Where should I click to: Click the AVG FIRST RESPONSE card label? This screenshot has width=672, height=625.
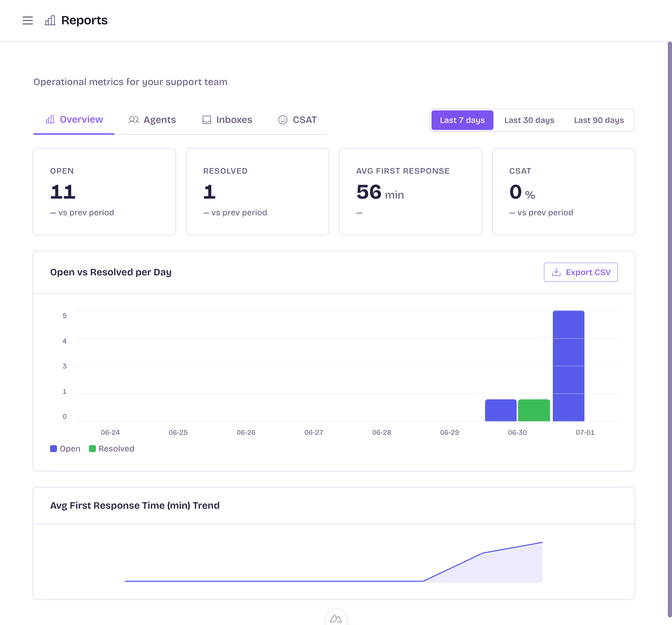point(403,171)
